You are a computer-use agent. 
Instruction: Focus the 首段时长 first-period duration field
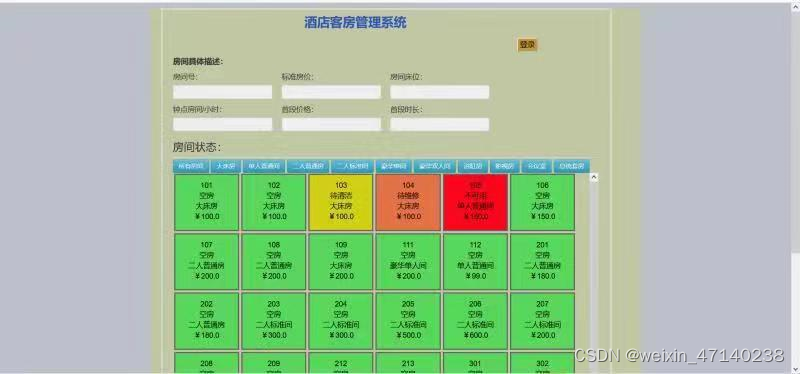tap(440, 124)
